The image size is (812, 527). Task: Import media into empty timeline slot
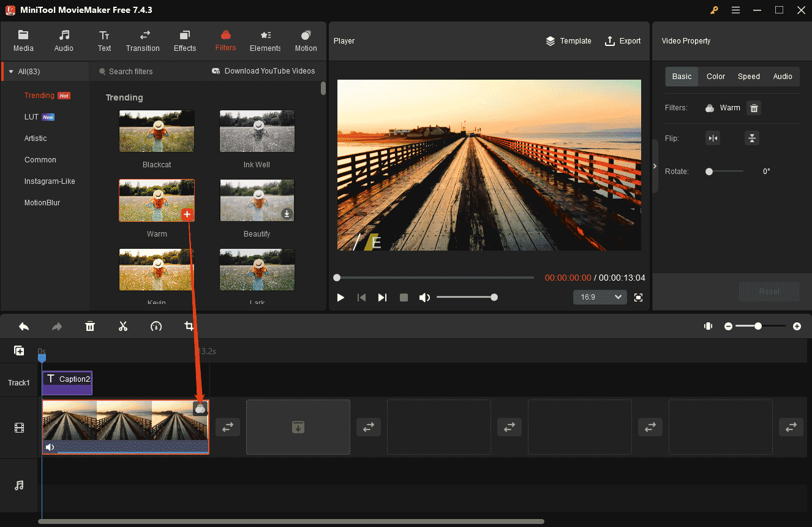298,427
